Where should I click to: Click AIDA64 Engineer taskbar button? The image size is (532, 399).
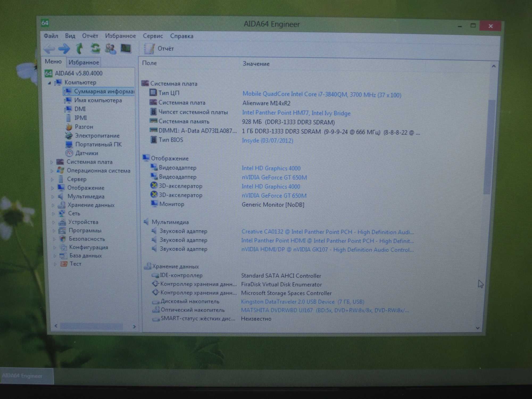27,376
